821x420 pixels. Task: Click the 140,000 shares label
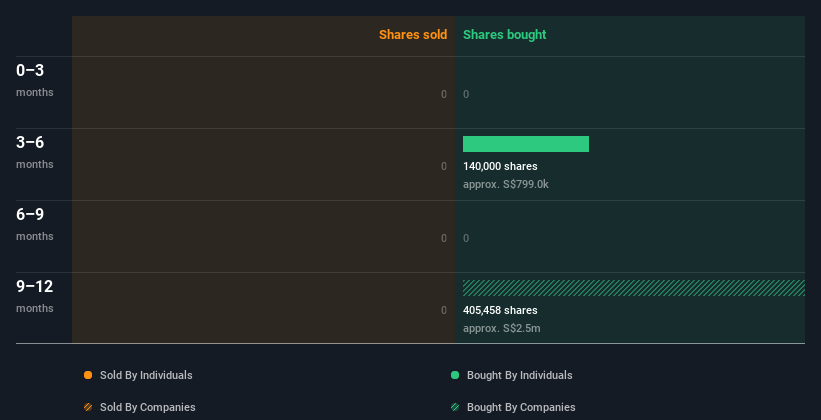pyautogui.click(x=500, y=166)
